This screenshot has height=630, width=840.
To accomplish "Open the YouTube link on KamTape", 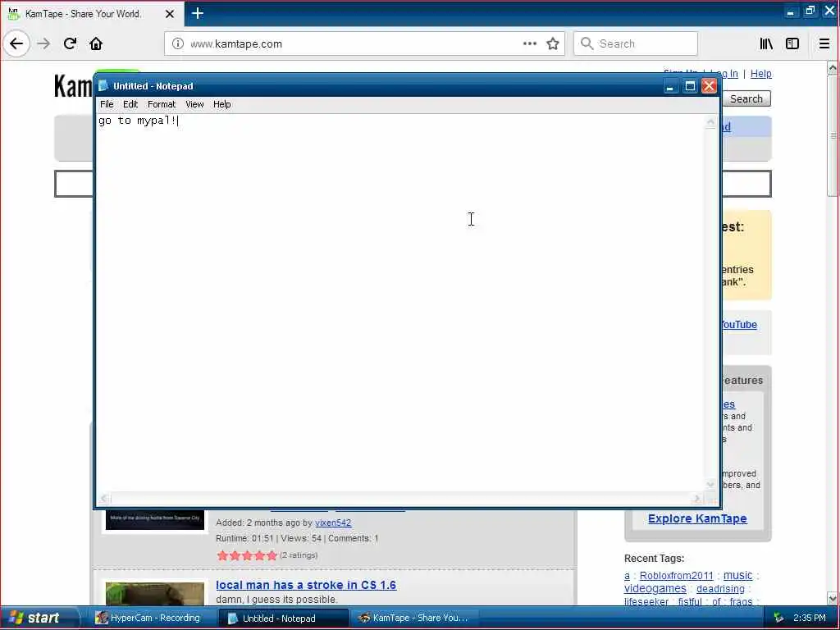I will [x=739, y=325].
